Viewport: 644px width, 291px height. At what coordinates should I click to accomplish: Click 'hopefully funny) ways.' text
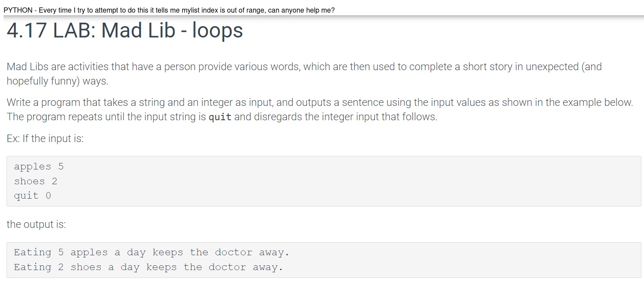(58, 81)
